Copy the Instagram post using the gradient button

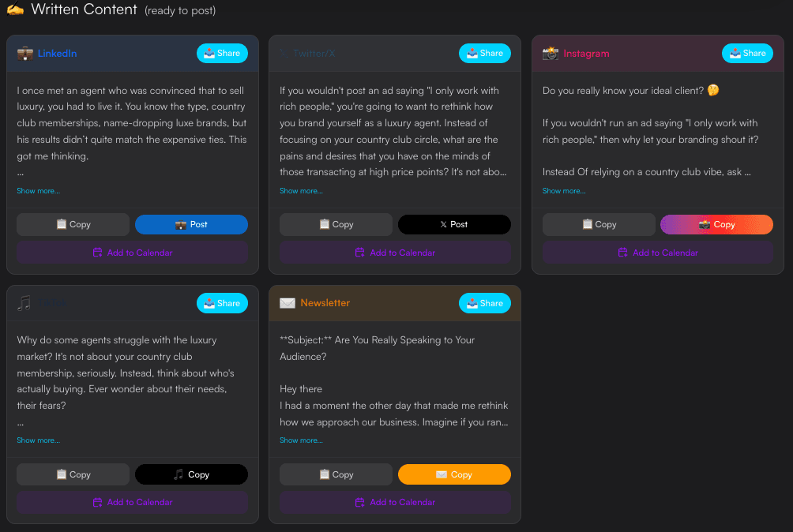(x=716, y=224)
